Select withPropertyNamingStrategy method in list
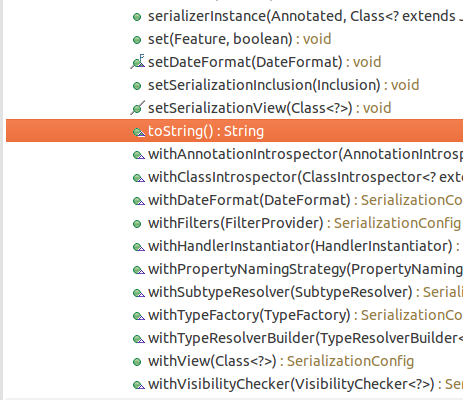The height and width of the screenshot is (400, 463). click(x=305, y=269)
